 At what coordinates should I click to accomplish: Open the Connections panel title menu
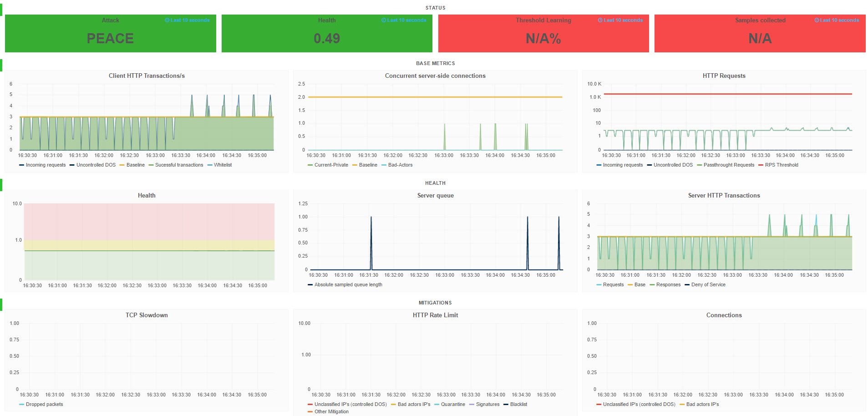tap(724, 315)
